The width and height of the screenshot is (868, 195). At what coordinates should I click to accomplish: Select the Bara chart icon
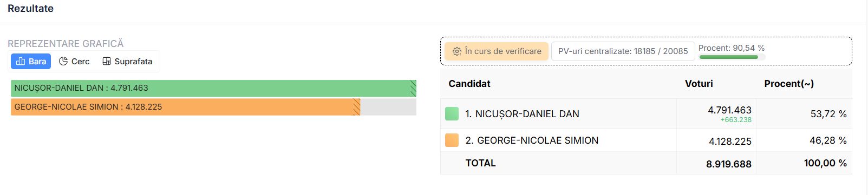coord(21,62)
